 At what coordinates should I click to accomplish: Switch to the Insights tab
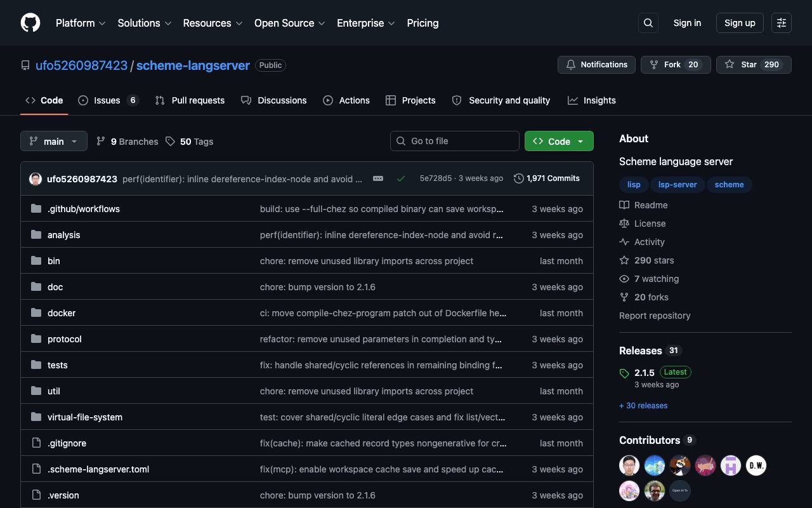(x=592, y=100)
